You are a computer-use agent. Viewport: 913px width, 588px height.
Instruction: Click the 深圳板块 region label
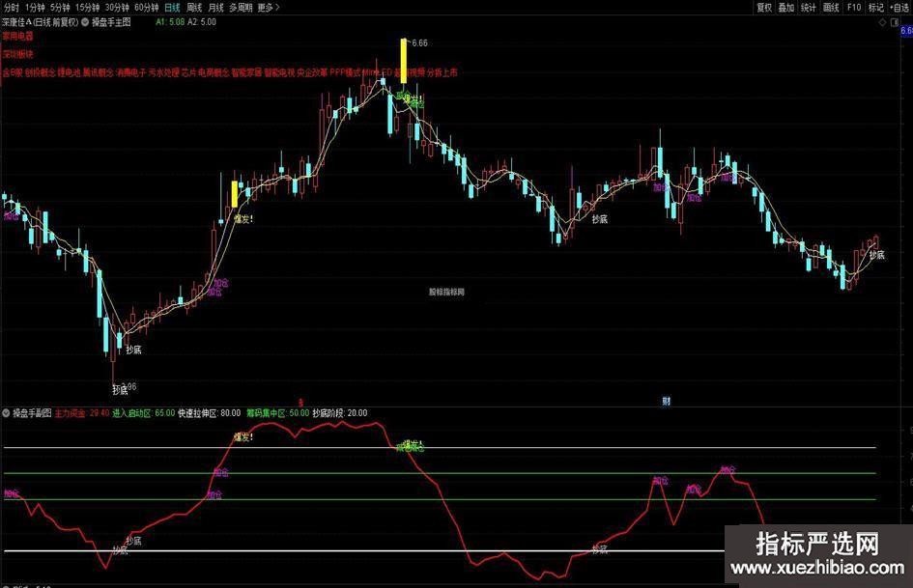click(18, 54)
